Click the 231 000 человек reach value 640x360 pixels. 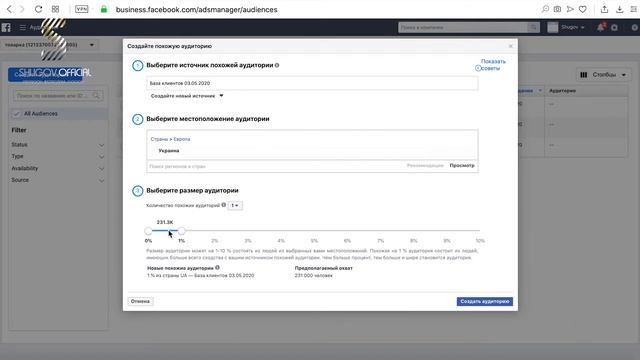coord(313,276)
